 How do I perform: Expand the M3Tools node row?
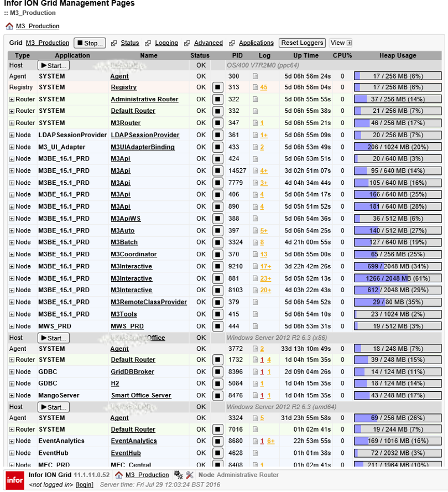12,314
